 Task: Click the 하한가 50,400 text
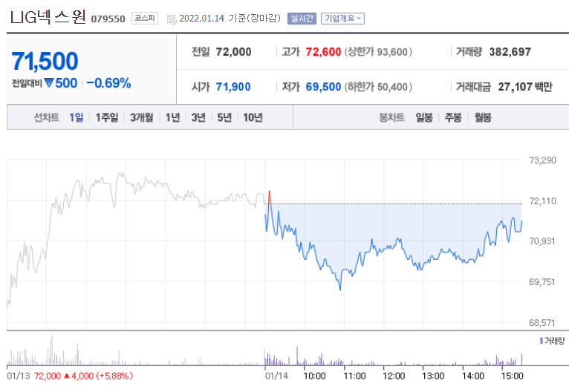click(x=378, y=87)
